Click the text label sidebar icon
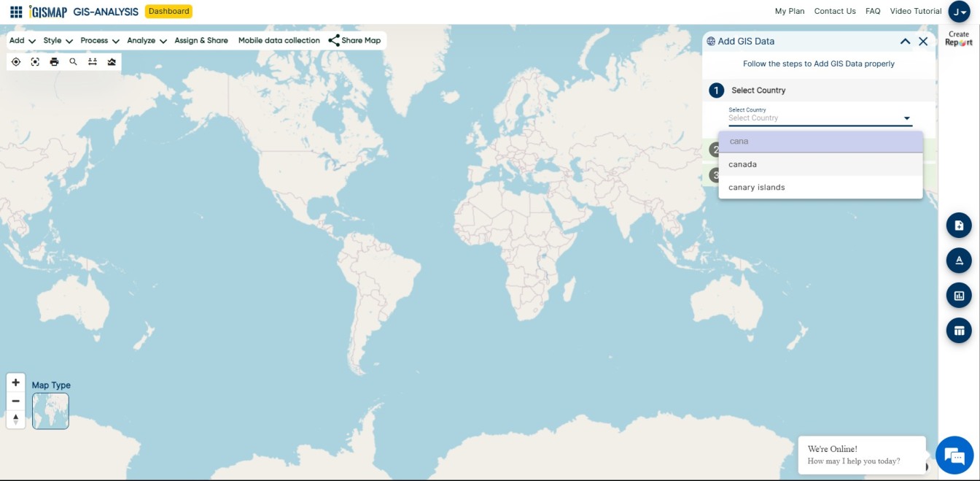This screenshot has height=481, width=980. 959,260
